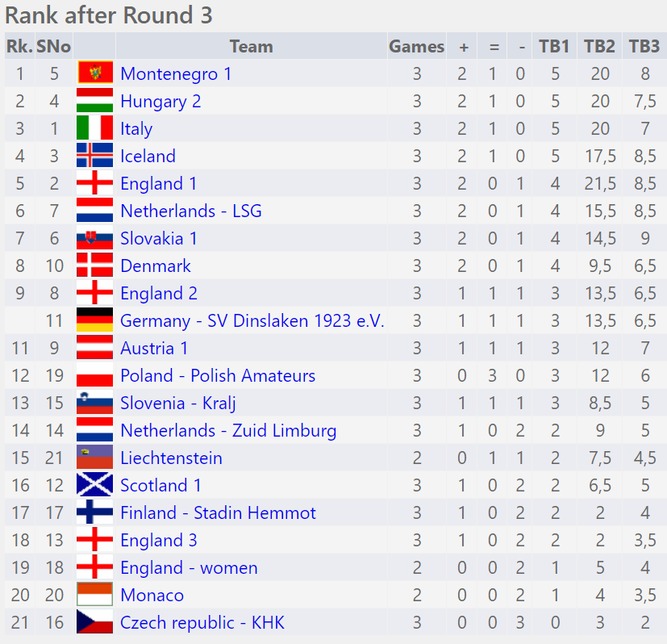Open Germany - SV Dinslaken 1923 e.V. link
Viewport: 667px width, 644px height.
252,321
